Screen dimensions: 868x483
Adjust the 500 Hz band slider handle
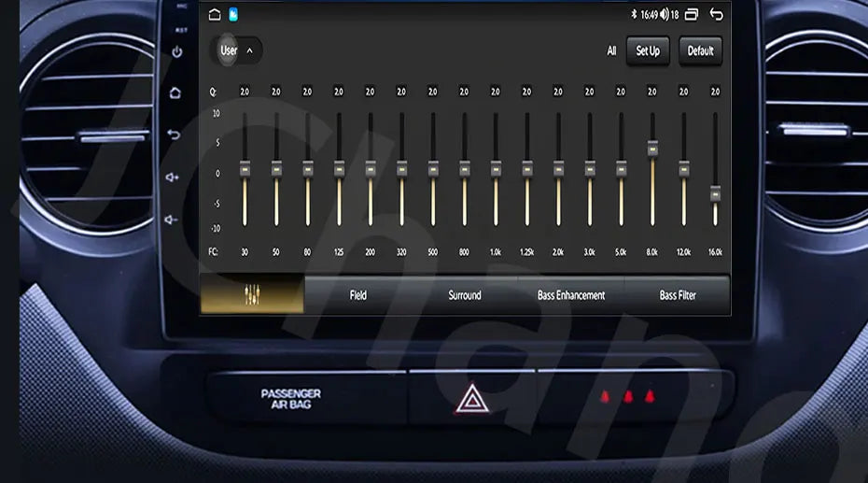point(433,169)
